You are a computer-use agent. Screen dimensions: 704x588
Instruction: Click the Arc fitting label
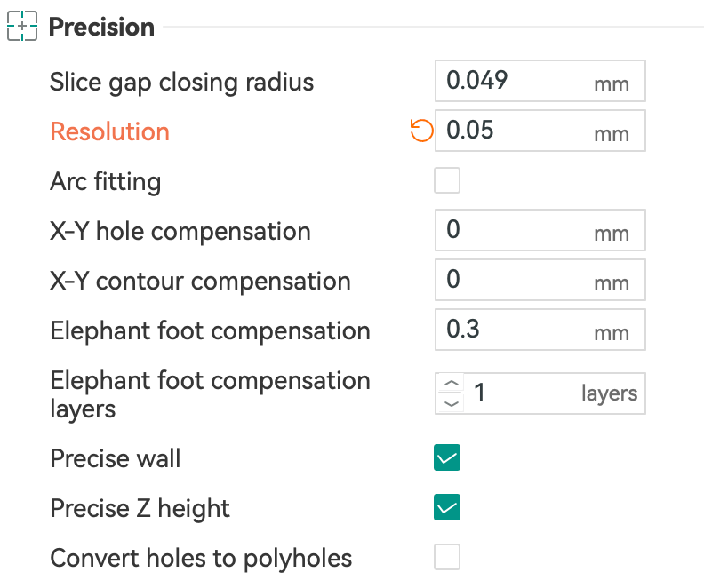105,181
